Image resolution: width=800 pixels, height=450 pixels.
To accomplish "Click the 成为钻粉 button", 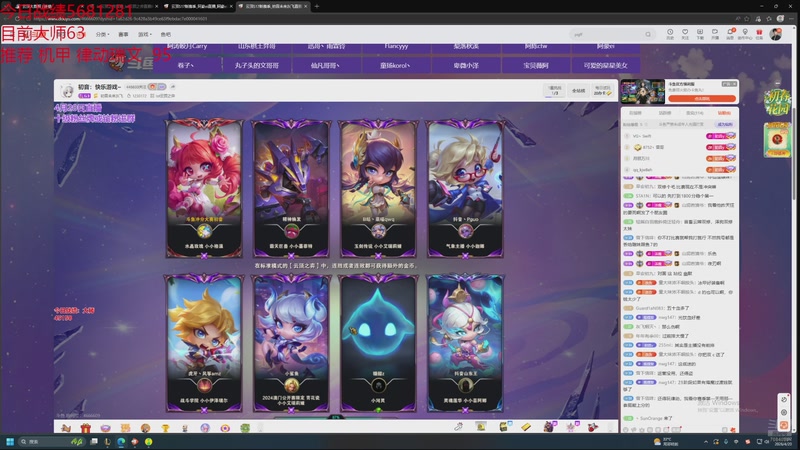I will [725, 124].
